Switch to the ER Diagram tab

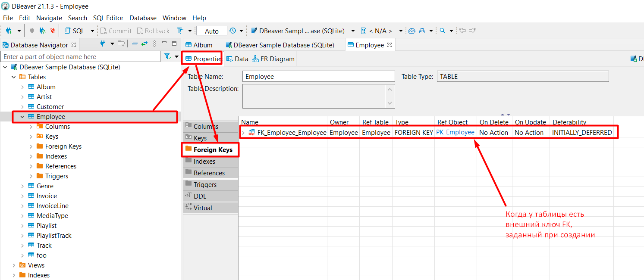[273, 59]
